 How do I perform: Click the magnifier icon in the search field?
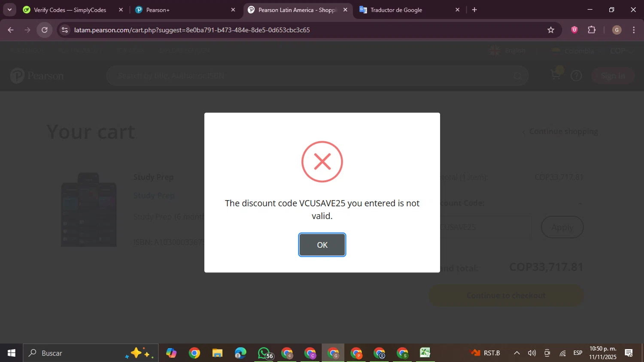[x=518, y=76]
